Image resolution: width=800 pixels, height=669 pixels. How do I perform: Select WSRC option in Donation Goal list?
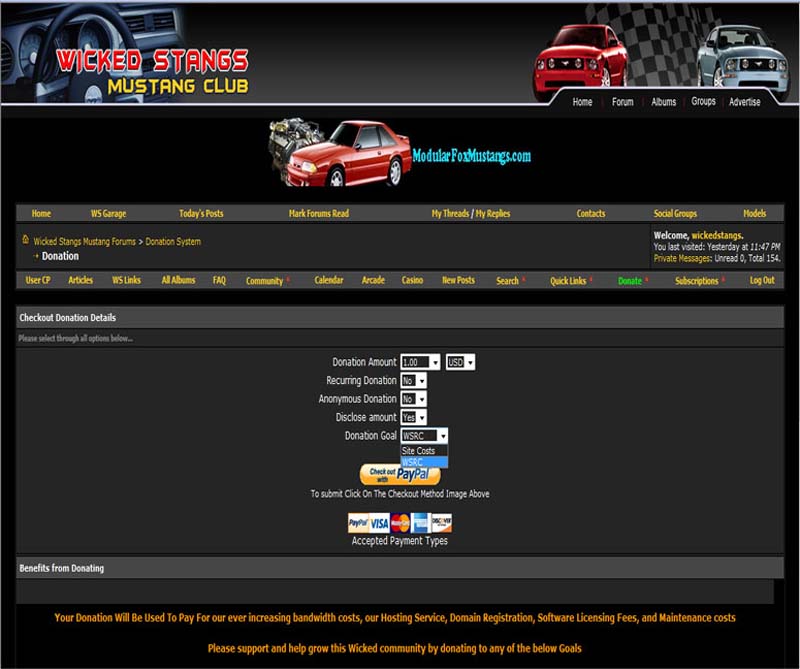click(424, 462)
